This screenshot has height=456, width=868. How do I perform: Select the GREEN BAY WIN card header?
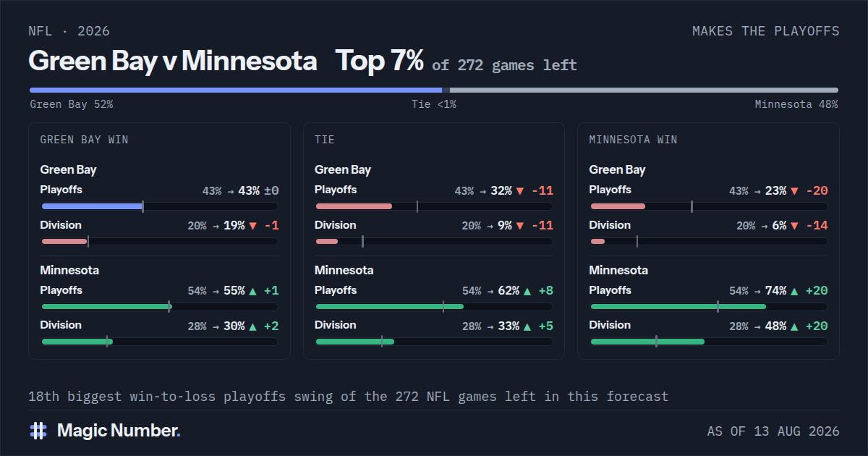point(85,140)
